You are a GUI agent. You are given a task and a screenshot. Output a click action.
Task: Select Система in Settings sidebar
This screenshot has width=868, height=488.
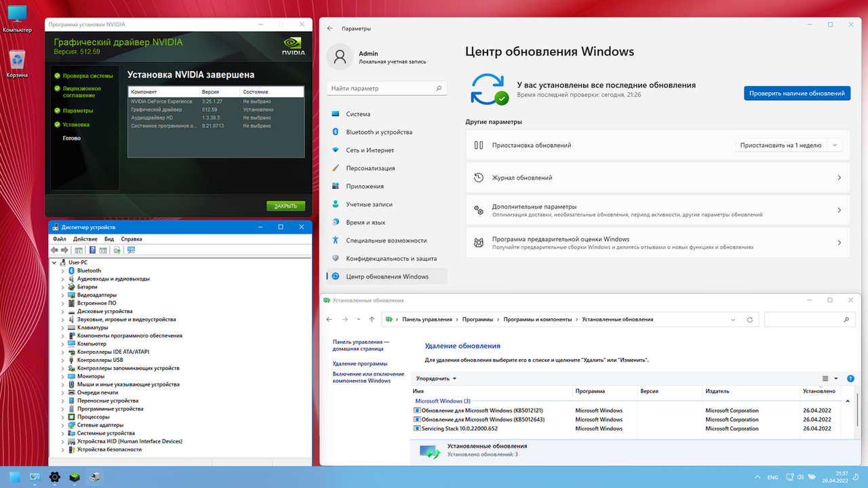point(387,114)
